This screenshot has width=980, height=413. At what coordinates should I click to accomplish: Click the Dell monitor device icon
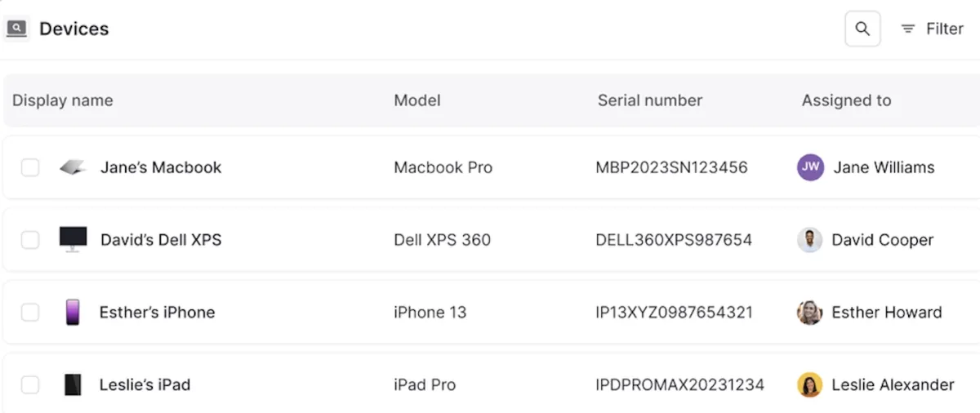click(x=73, y=239)
